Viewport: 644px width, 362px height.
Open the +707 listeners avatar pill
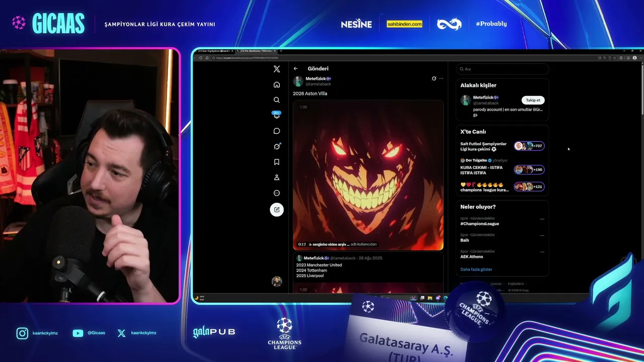coord(529,146)
